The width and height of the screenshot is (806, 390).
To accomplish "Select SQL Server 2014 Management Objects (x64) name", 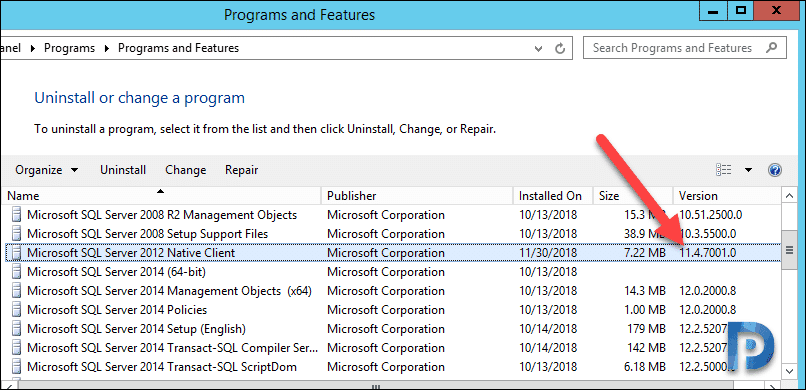I will (x=169, y=291).
